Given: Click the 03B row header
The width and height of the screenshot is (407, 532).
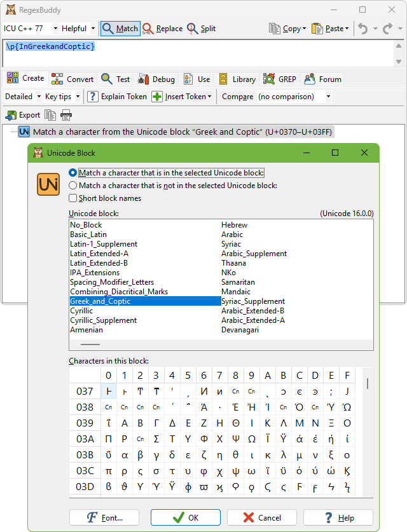Looking at the screenshot, I should click(85, 455).
